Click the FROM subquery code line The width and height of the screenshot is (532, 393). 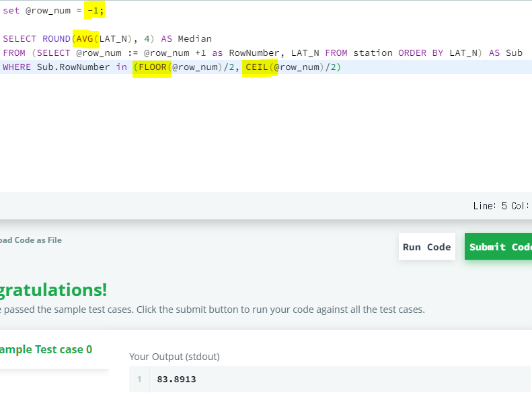[262, 53]
